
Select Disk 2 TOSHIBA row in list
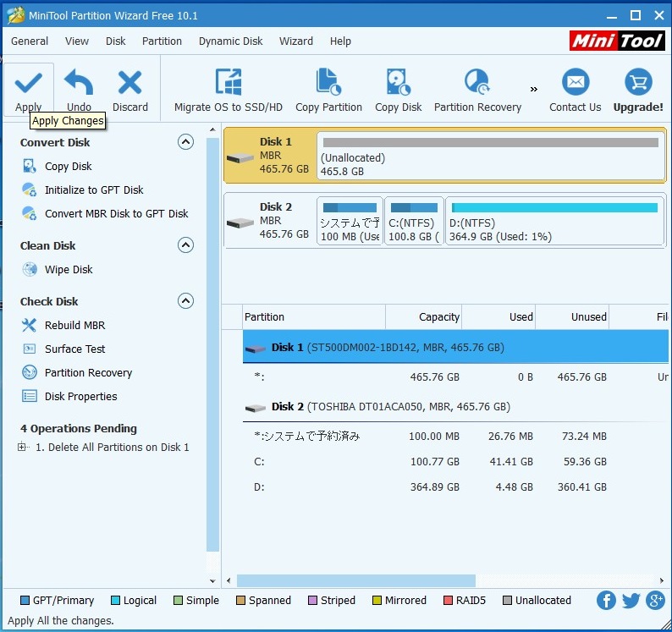pos(455,407)
